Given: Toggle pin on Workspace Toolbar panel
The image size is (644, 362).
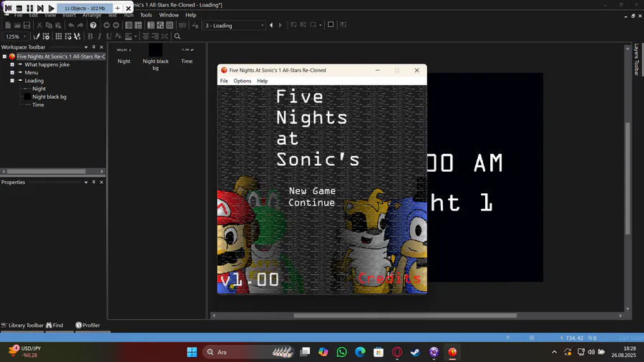Looking at the screenshot, I should coord(94,47).
